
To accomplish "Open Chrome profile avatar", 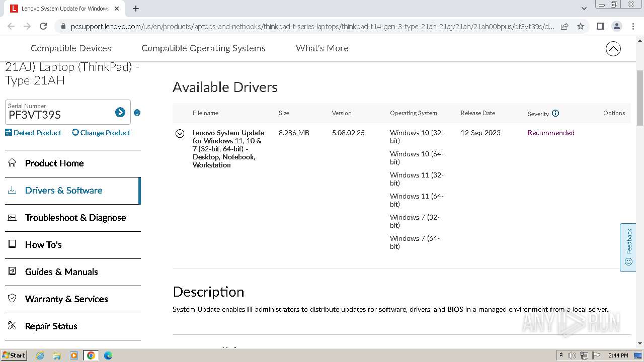I will [x=616, y=26].
